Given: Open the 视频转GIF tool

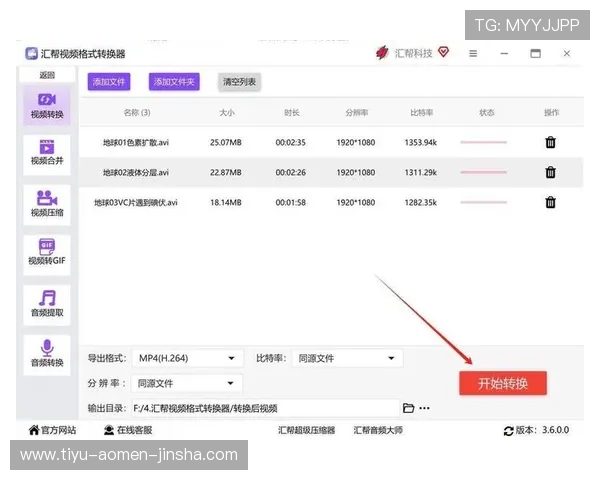Looking at the screenshot, I should (x=46, y=253).
